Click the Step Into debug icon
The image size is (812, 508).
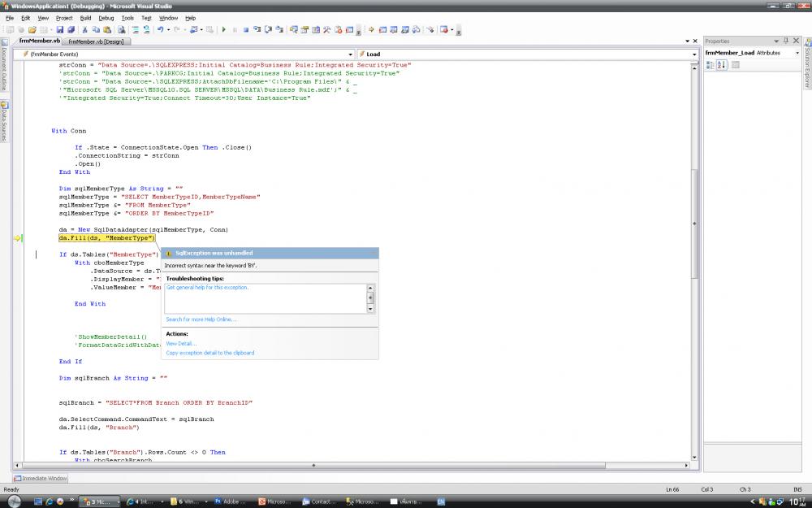pos(257,30)
